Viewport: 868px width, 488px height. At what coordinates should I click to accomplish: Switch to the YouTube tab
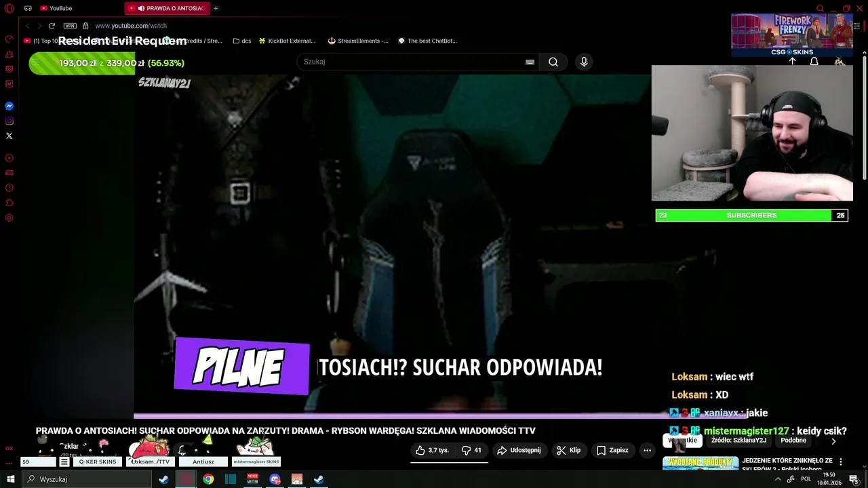coord(56,8)
